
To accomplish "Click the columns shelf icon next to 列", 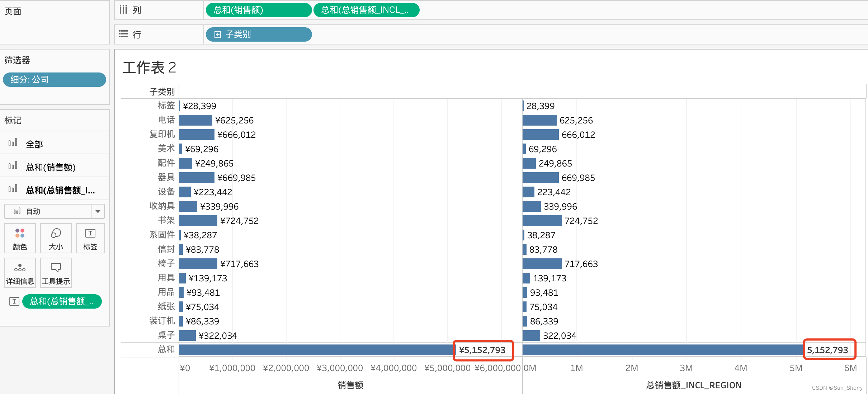I will click(123, 10).
